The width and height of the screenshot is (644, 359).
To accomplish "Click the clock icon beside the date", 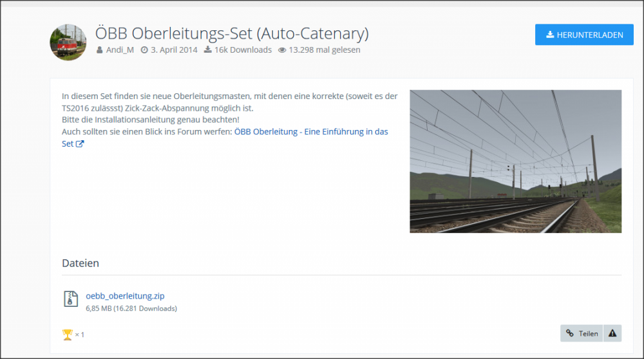I will [144, 50].
